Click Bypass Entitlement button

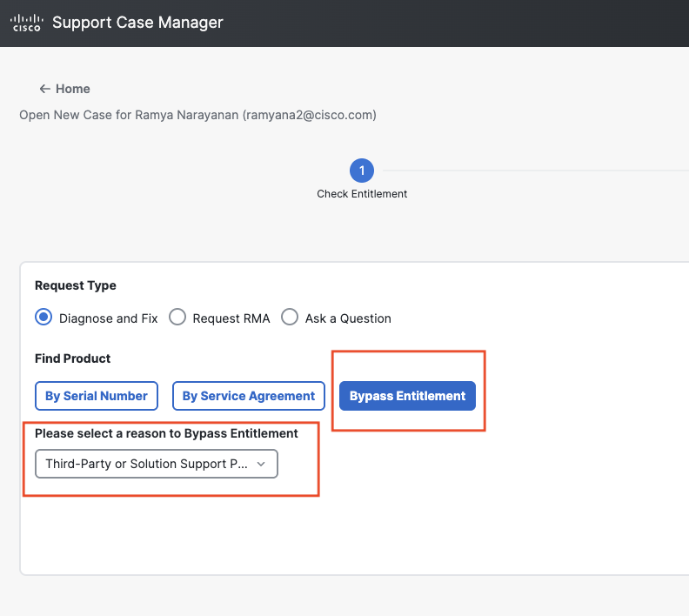coord(407,396)
